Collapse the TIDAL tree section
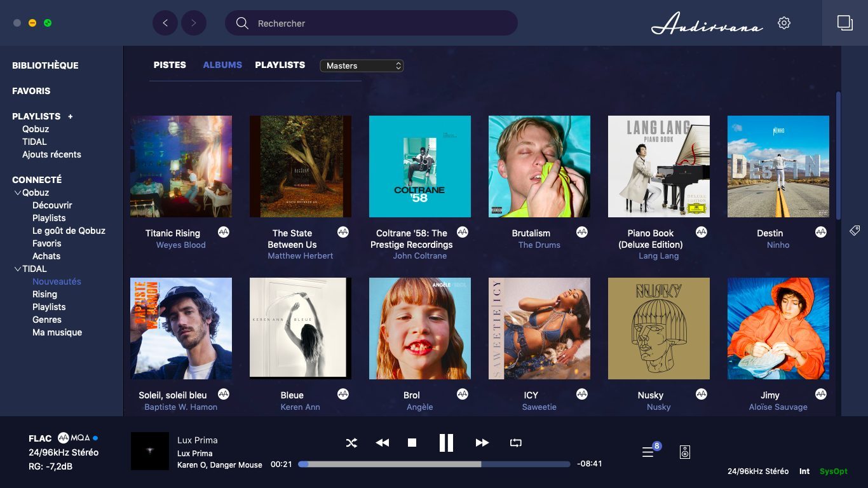Screen dimensions: 868x488 click(x=17, y=269)
